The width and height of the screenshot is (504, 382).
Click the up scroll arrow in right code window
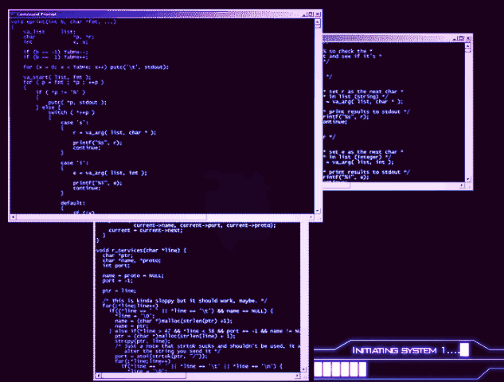click(x=468, y=46)
